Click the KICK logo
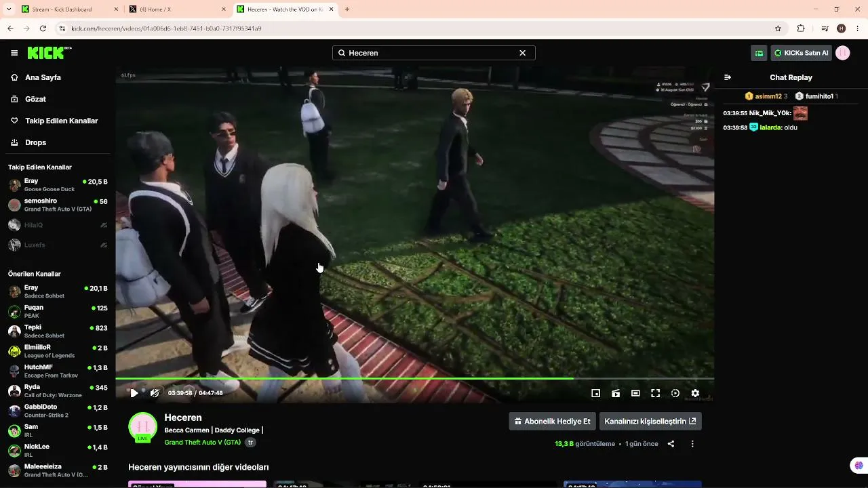The height and width of the screenshot is (488, 868). [x=49, y=53]
